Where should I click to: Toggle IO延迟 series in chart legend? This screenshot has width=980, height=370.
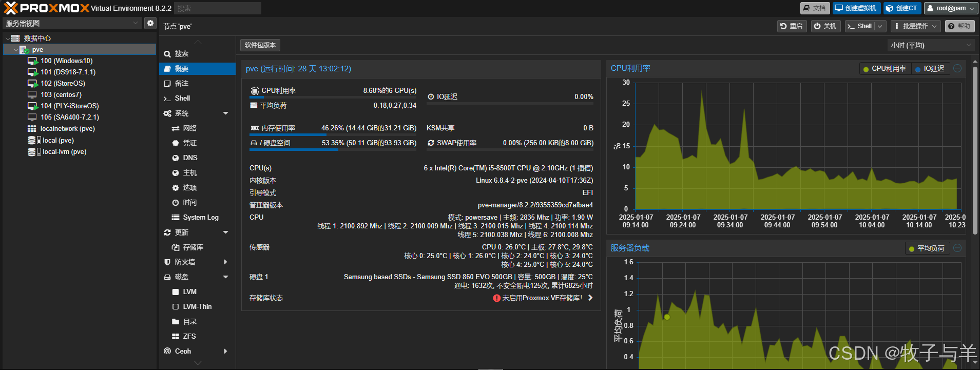point(930,69)
